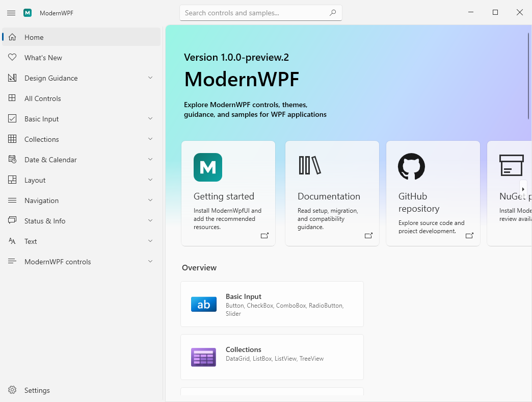532x402 pixels.
Task: Click the Status & Info message icon
Action: point(12,220)
